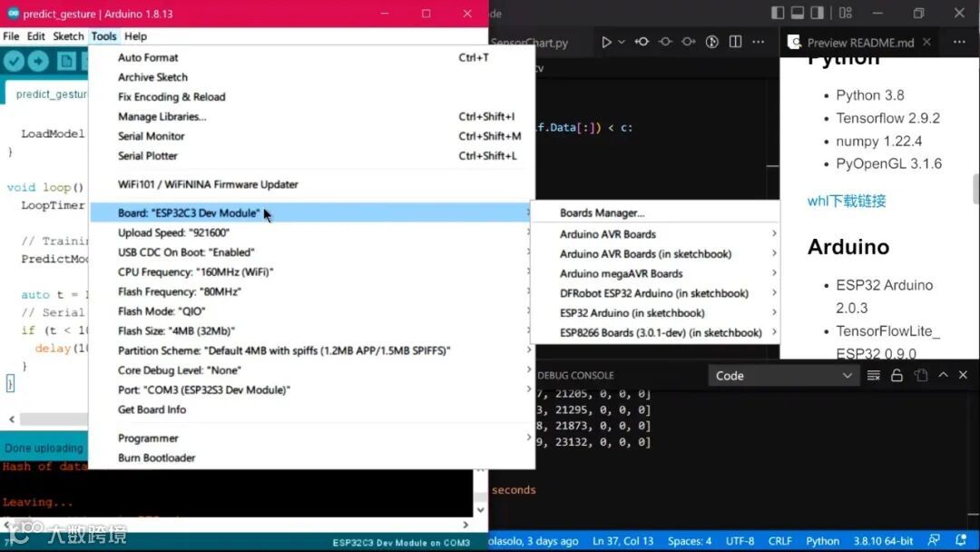Screen dimensions: 980x552
Task: Expand Core Debug Level submenu
Action: (312, 370)
